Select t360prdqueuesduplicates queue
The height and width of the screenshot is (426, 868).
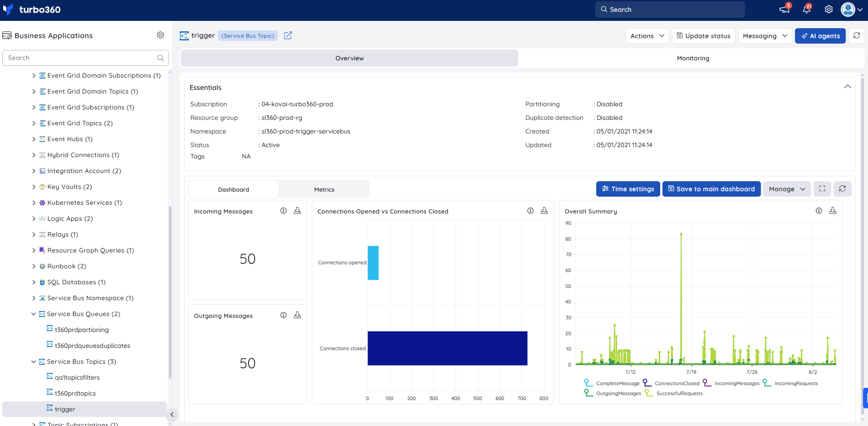(x=93, y=346)
